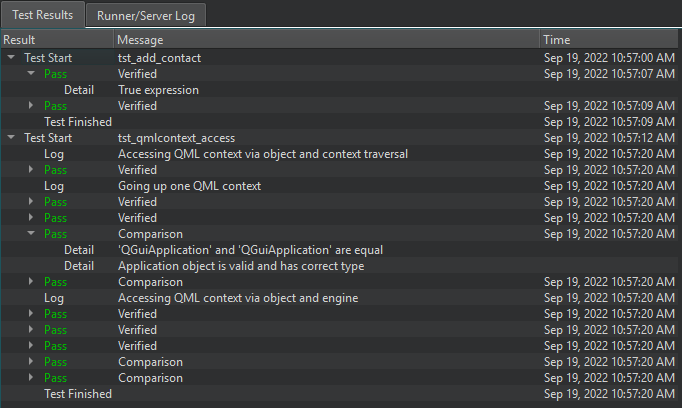This screenshot has height=408, width=682.
Task: Expand the last Pass Comparison above Test Finished
Action: point(31,378)
